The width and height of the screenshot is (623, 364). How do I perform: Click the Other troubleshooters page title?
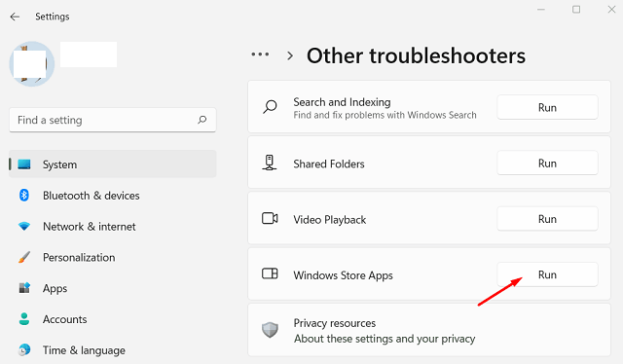click(416, 55)
